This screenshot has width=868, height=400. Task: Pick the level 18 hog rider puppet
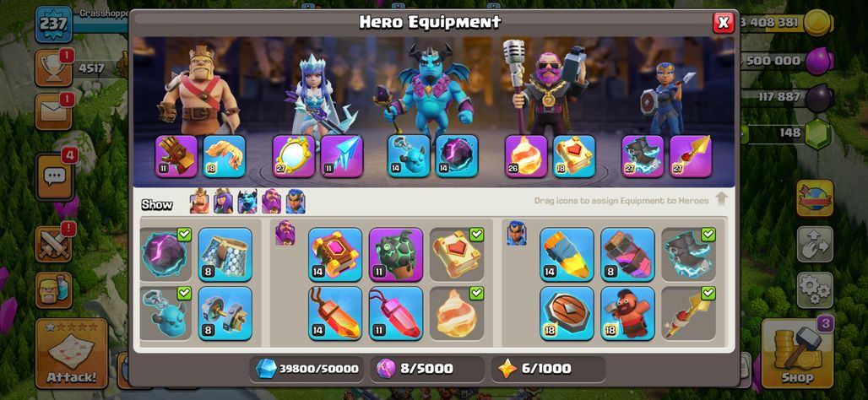pos(627,313)
